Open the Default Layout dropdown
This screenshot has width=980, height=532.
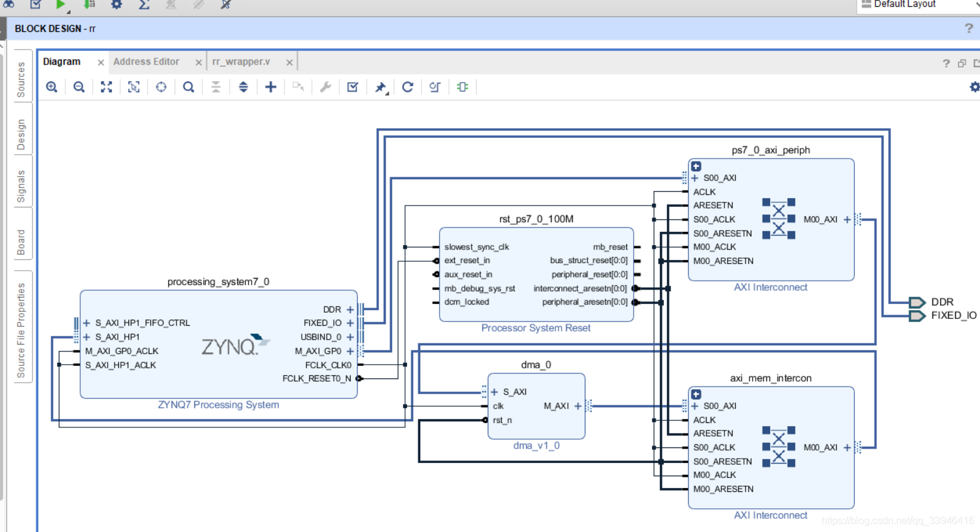point(918,5)
